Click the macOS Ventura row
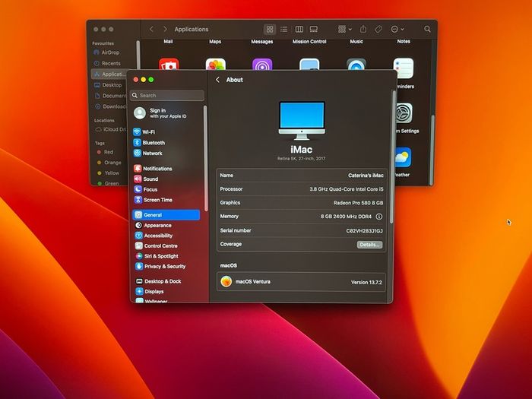Image resolution: width=532 pixels, height=399 pixels. [301, 282]
